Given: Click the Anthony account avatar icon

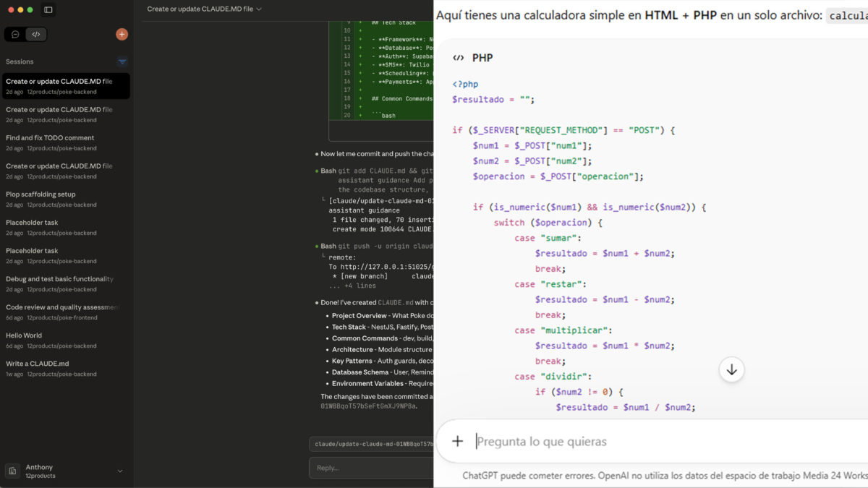Looking at the screenshot, I should (x=12, y=471).
